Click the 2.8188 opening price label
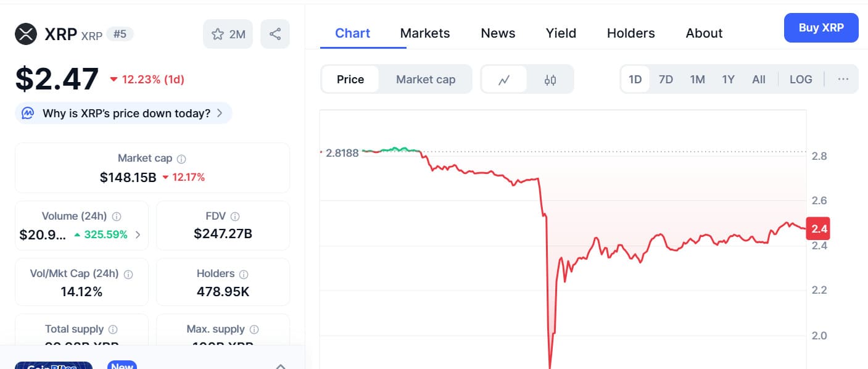The width and height of the screenshot is (868, 369). coord(342,153)
